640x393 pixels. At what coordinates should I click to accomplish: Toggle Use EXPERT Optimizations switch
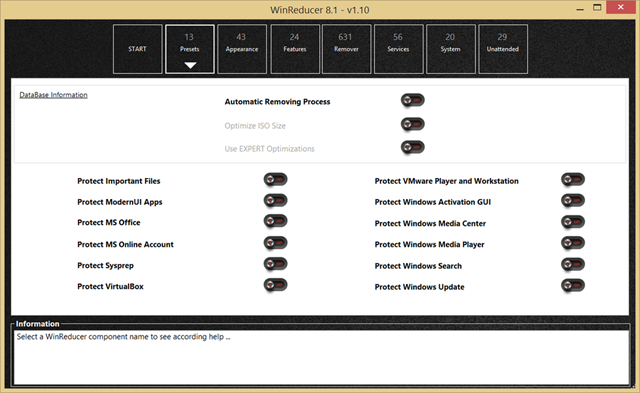click(x=413, y=147)
